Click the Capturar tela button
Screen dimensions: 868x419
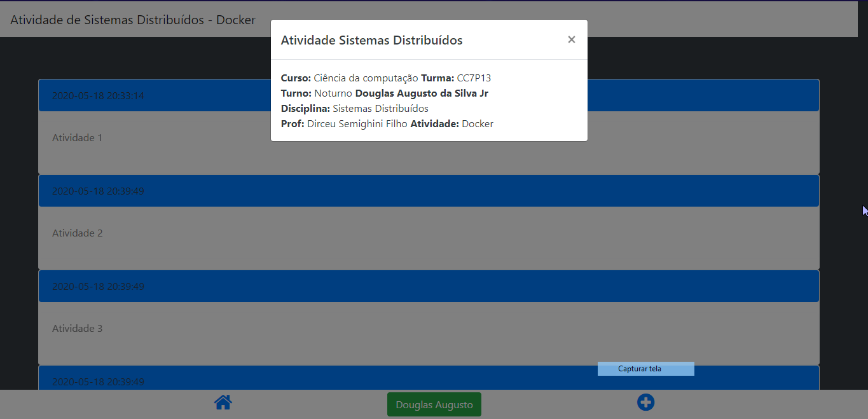pyautogui.click(x=645, y=369)
